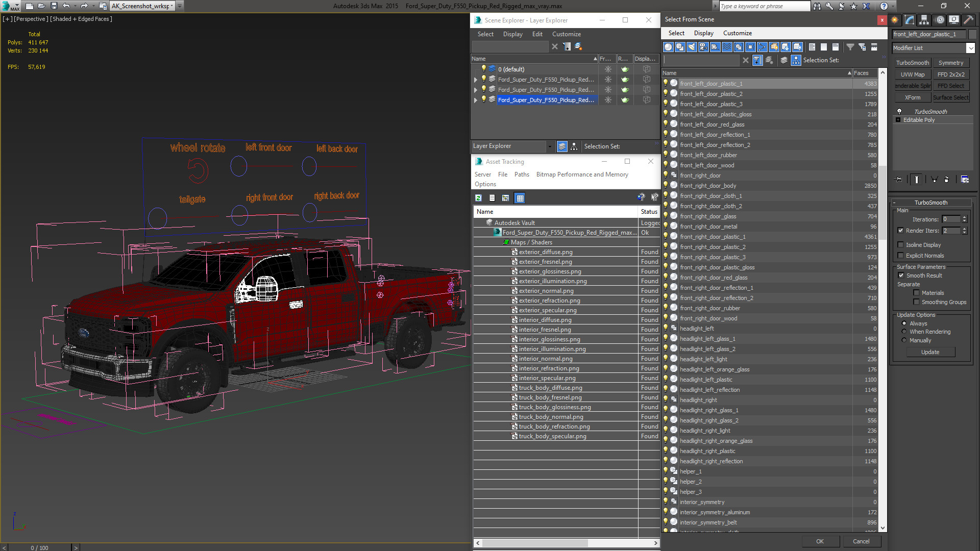Open Customize menu in Select From Scene
This screenshot has height=551, width=980.
click(737, 33)
